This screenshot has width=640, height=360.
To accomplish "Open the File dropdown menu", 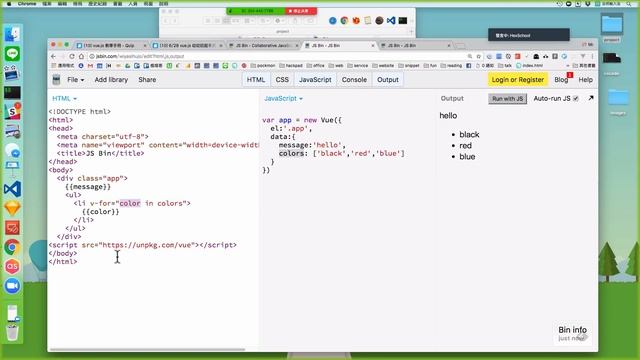I will click(x=76, y=80).
